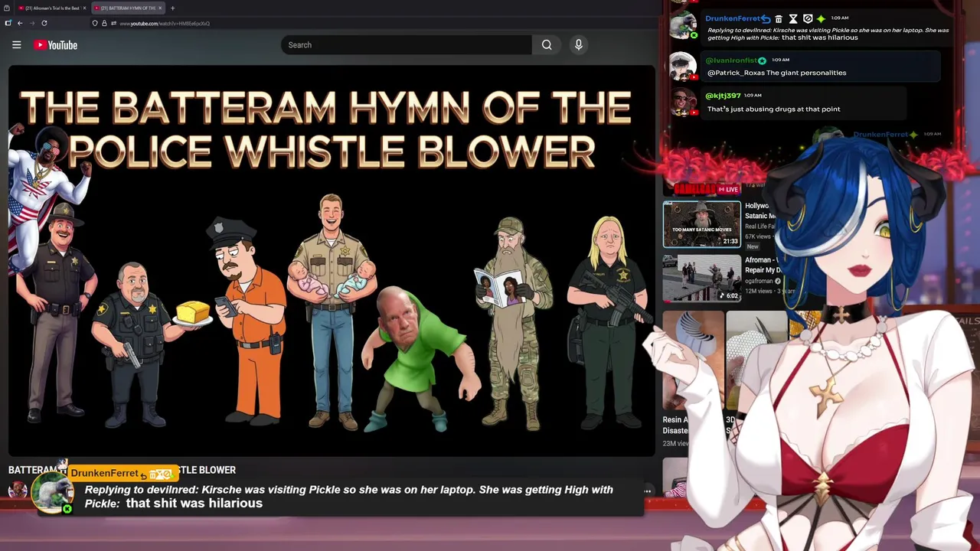Screen dimensions: 980x551
Task: Click the "12M views" text
Action: (x=759, y=292)
